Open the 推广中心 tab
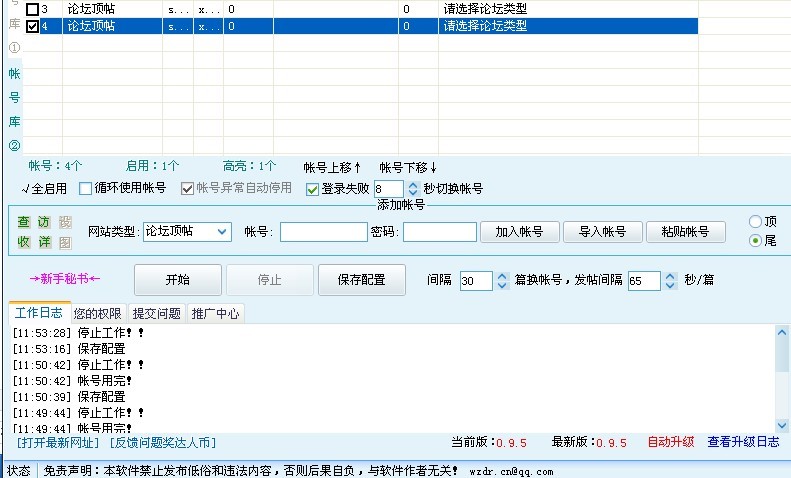Image resolution: width=791 pixels, height=478 pixels. (x=215, y=313)
